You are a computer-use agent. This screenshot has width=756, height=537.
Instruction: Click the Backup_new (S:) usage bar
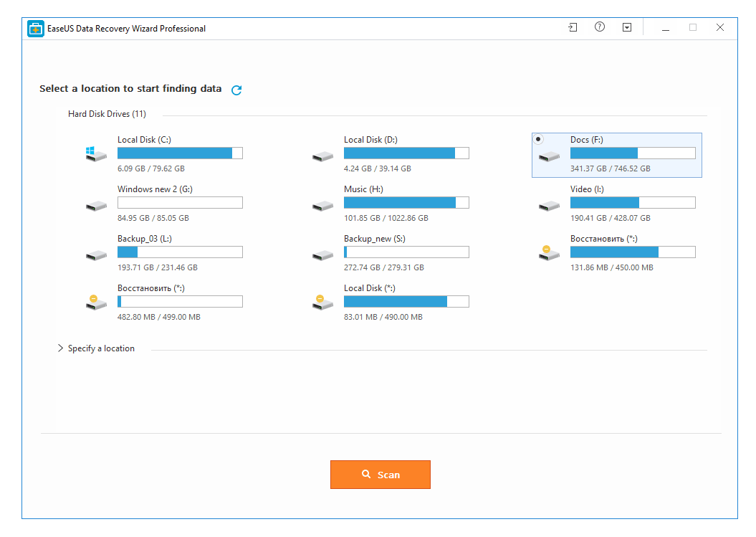pos(406,252)
